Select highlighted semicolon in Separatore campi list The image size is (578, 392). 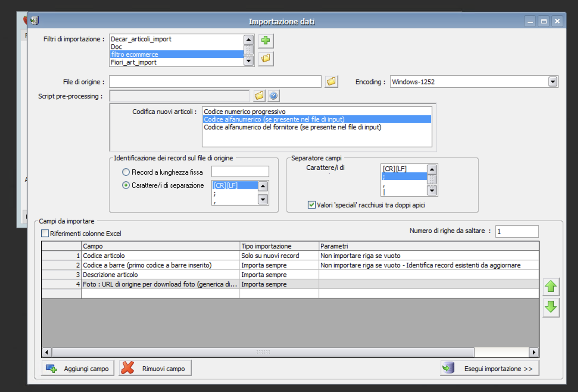tap(404, 177)
